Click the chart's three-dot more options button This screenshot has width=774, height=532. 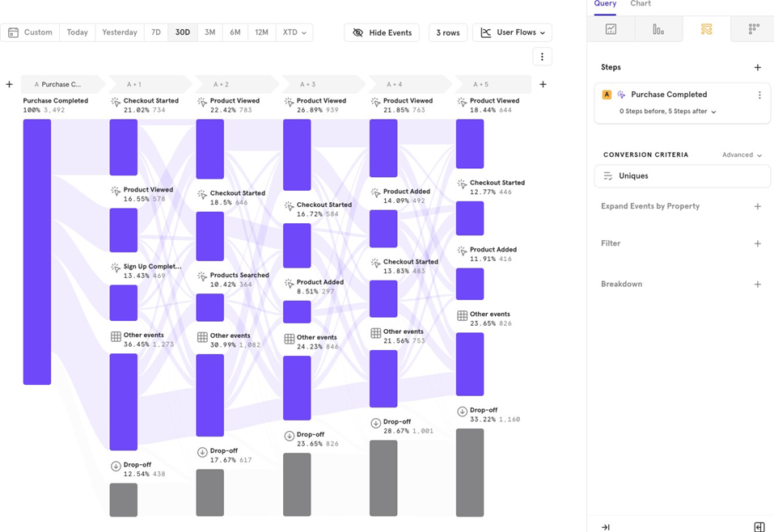(x=542, y=57)
